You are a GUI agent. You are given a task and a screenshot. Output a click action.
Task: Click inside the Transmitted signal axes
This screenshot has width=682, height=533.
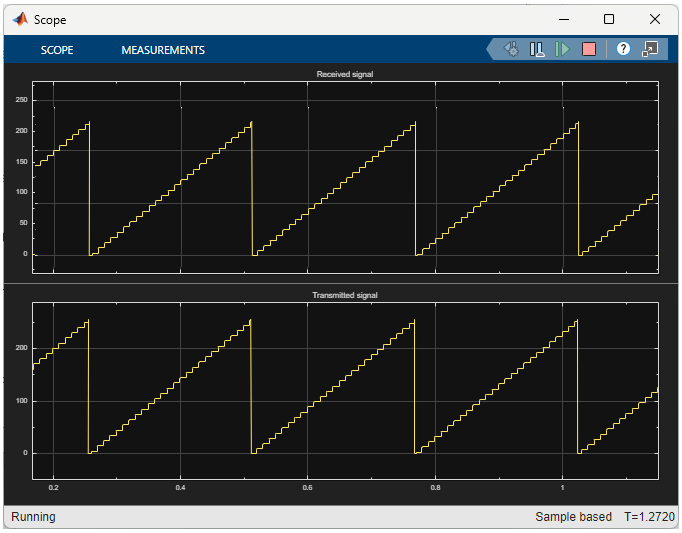point(345,391)
